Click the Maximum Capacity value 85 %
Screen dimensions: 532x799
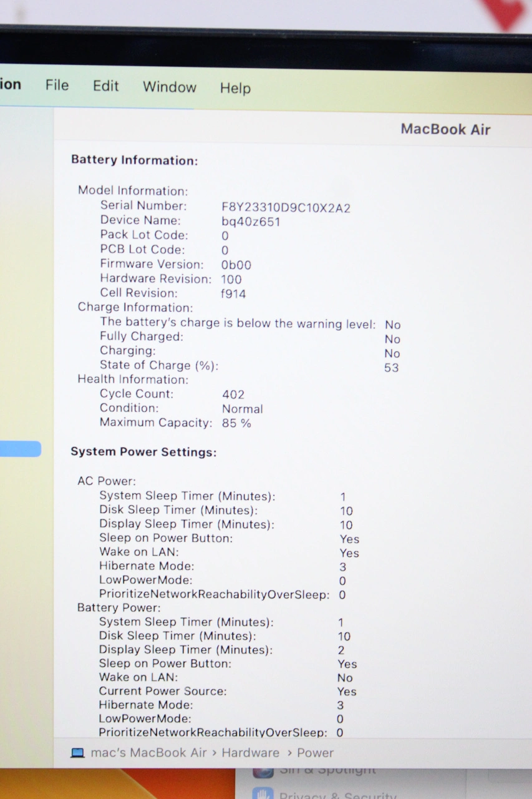[236, 423]
